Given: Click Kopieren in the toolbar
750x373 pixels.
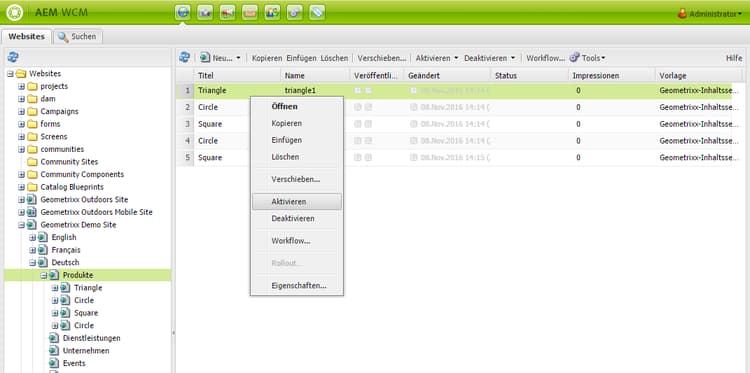Looking at the screenshot, I should [x=267, y=58].
